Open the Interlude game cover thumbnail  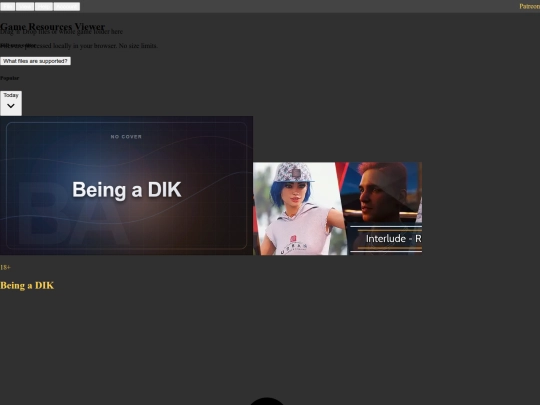pyautogui.click(x=385, y=209)
